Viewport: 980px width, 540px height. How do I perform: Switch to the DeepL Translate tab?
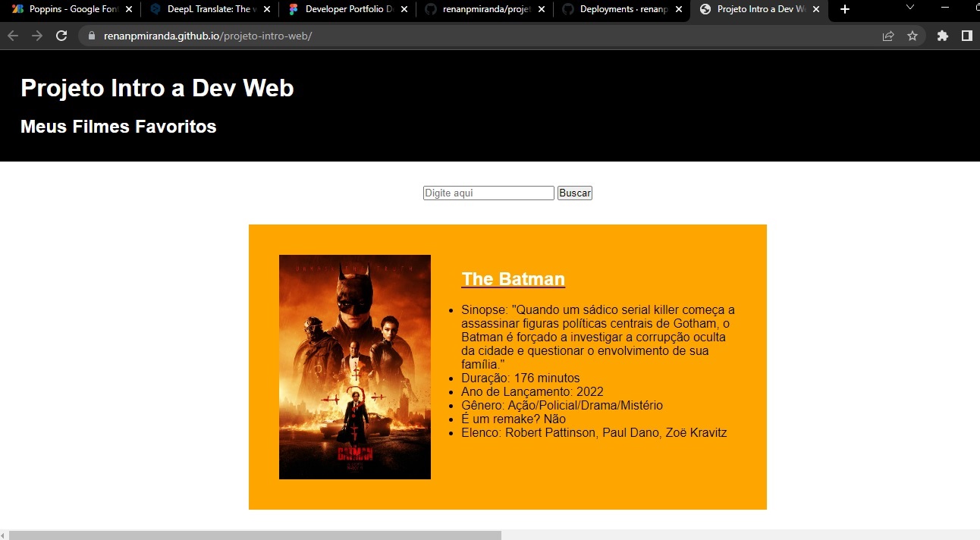(x=209, y=9)
